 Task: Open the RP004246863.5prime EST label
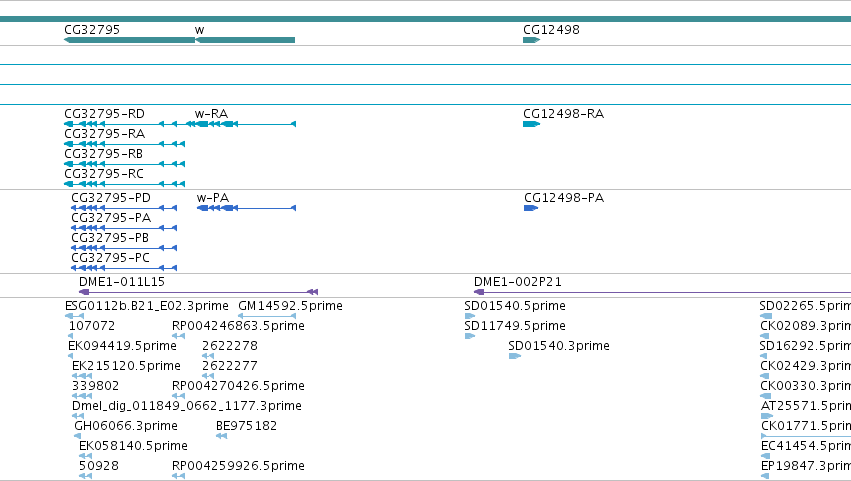pos(238,326)
